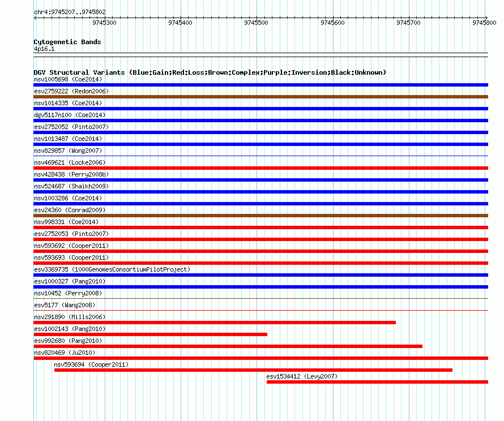The height and width of the screenshot is (421, 504).
Task: Select the red bar of nsv291890
Action: 215,323
